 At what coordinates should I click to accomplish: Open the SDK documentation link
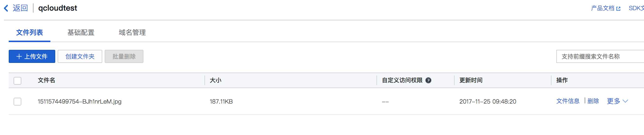(636, 8)
